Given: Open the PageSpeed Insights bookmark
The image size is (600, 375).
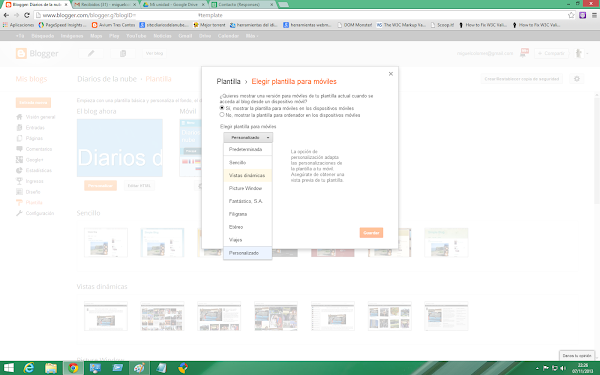Looking at the screenshot, I should (x=62, y=25).
